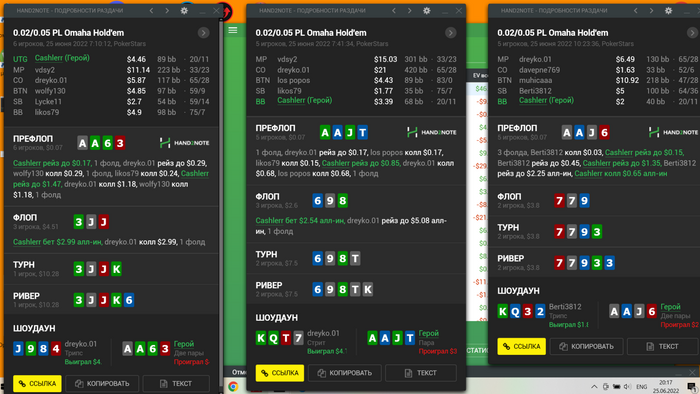Open notification center icon in taskbar

[x=692, y=387]
